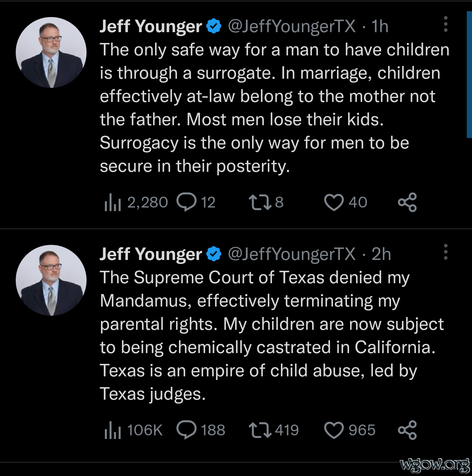Open the 1h timestamp link
Screen dimensions: 472x476
[380, 26]
